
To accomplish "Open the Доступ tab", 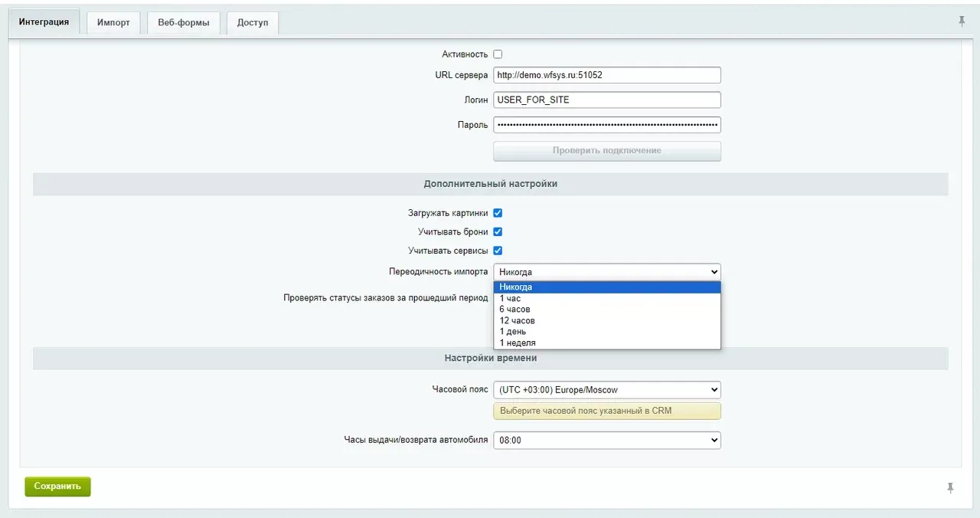I will tap(253, 23).
